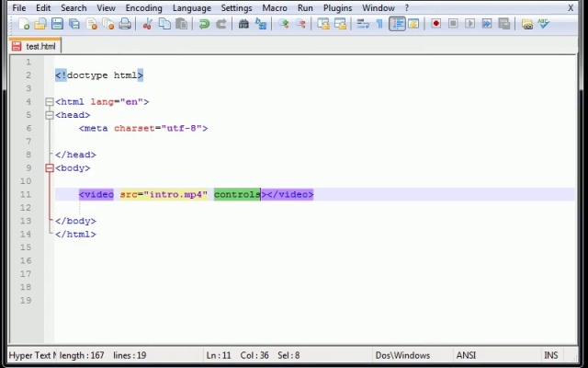The width and height of the screenshot is (588, 368).
Task: Click 'INS' insert mode indicator
Action: point(551,355)
